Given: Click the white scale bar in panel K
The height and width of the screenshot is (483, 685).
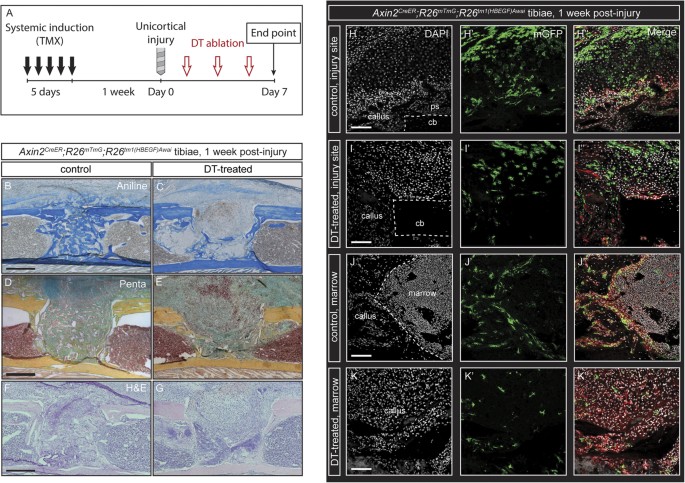Looking at the screenshot, I should [360, 469].
